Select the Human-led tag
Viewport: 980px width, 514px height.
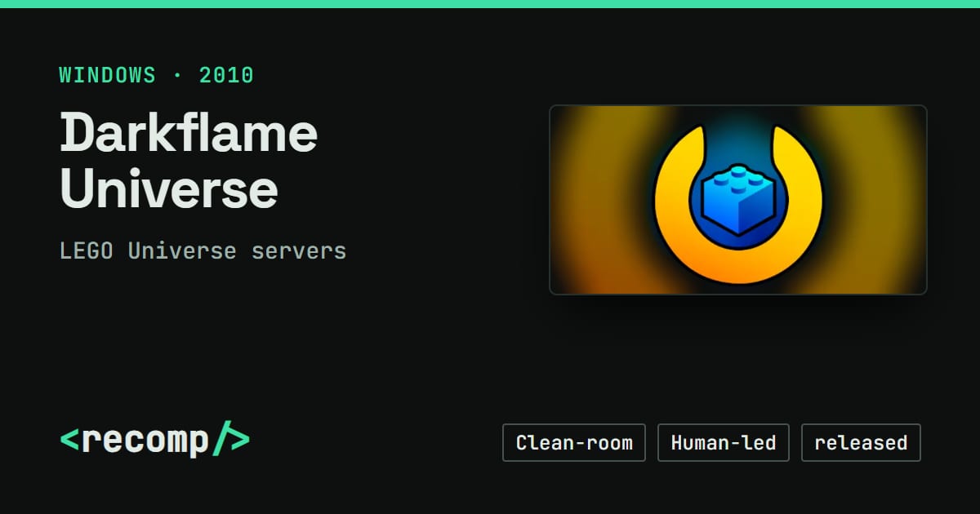point(724,443)
